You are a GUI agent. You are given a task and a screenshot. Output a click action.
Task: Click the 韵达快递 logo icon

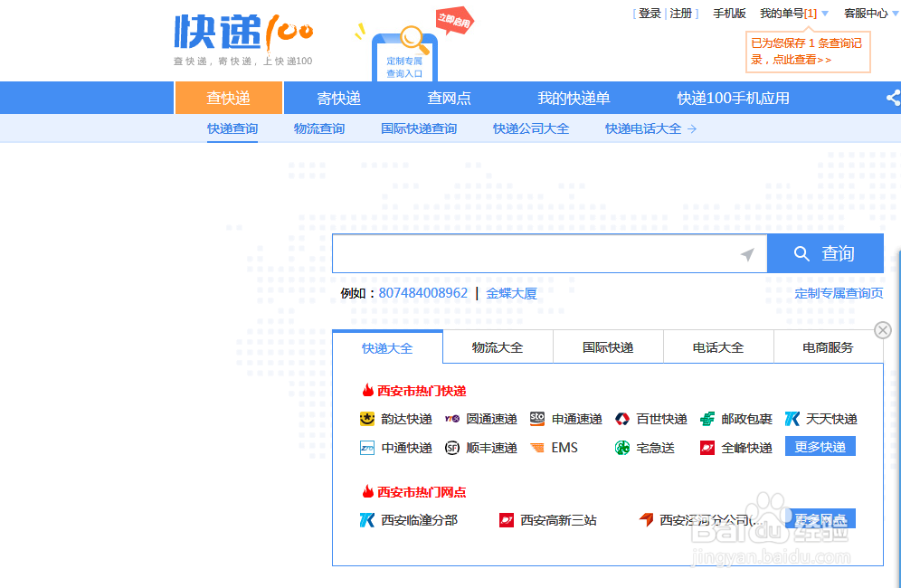point(367,419)
